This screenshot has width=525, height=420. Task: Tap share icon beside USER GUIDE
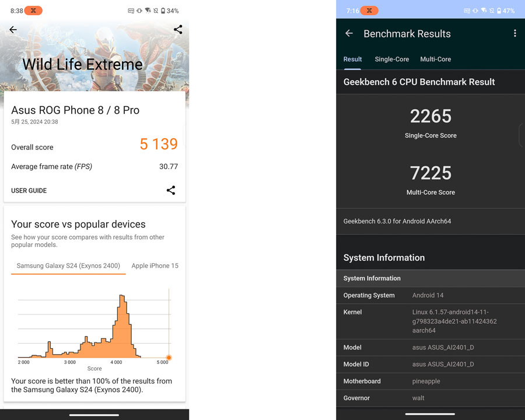171,190
